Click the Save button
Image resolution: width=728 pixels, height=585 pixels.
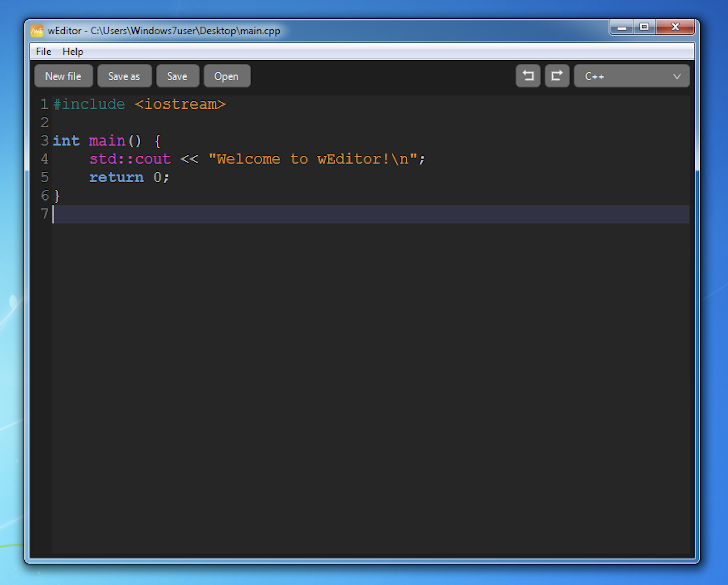[177, 76]
